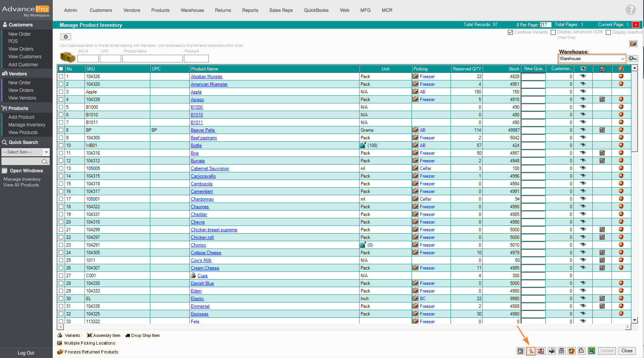This screenshot has width=644, height=358.
Task: Collapse the Vendors section in the sidebar
Action: [x=18, y=74]
